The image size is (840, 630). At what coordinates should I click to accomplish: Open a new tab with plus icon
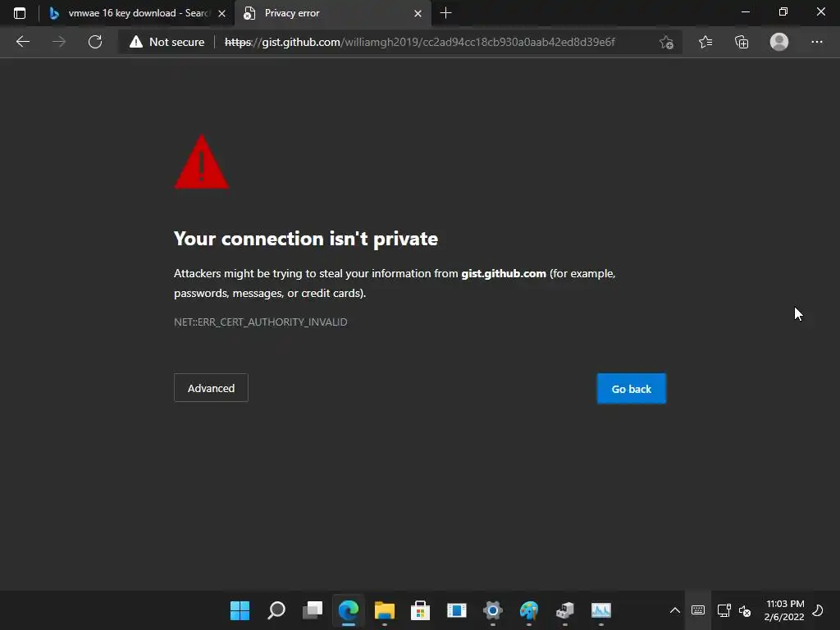pos(445,13)
